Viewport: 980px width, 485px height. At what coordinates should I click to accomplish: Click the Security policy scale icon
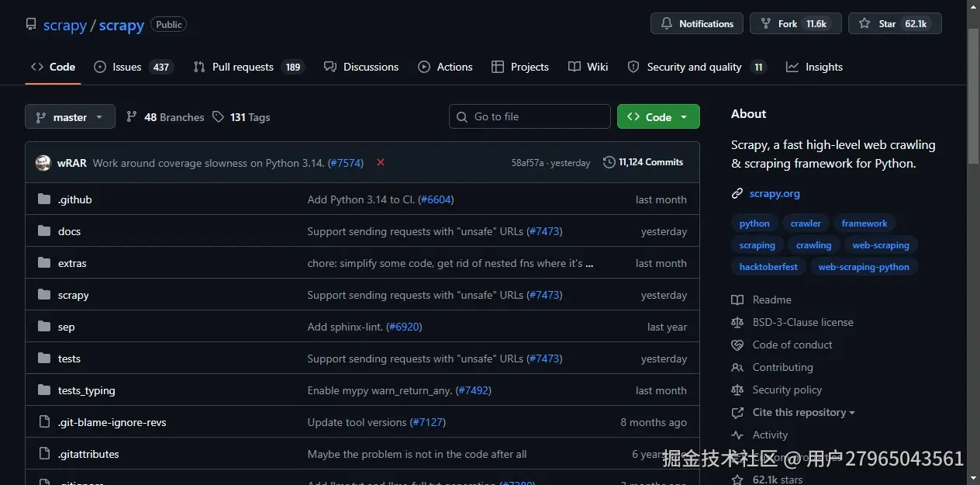737,390
